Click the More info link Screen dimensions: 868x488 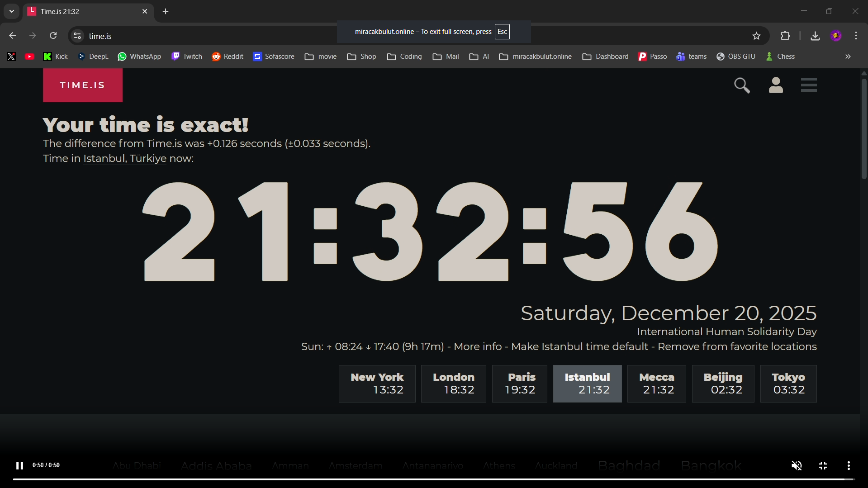point(478,347)
